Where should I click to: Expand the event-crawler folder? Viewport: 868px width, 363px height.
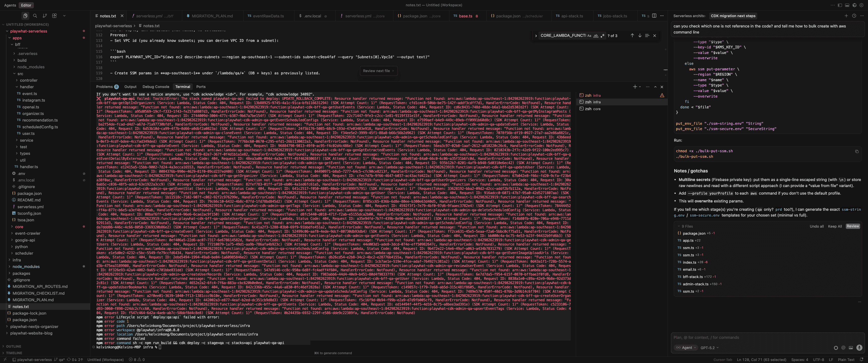click(27, 233)
